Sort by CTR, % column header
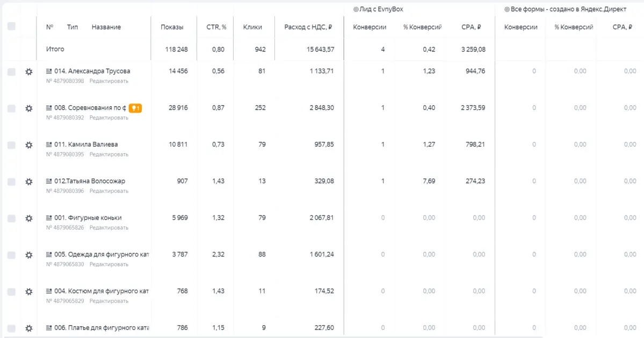The image size is (644, 338). point(216,27)
